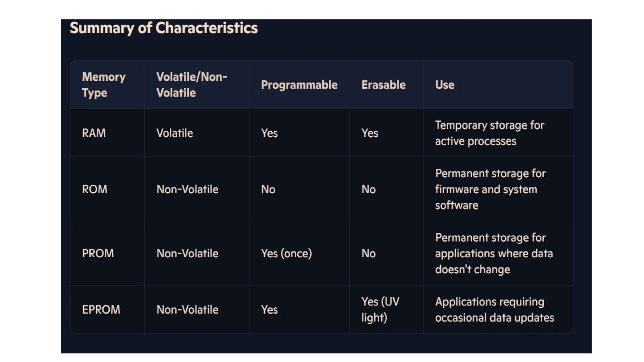Click the "Memory Type" column header
Screen dimensions: 644x362
[103, 85]
